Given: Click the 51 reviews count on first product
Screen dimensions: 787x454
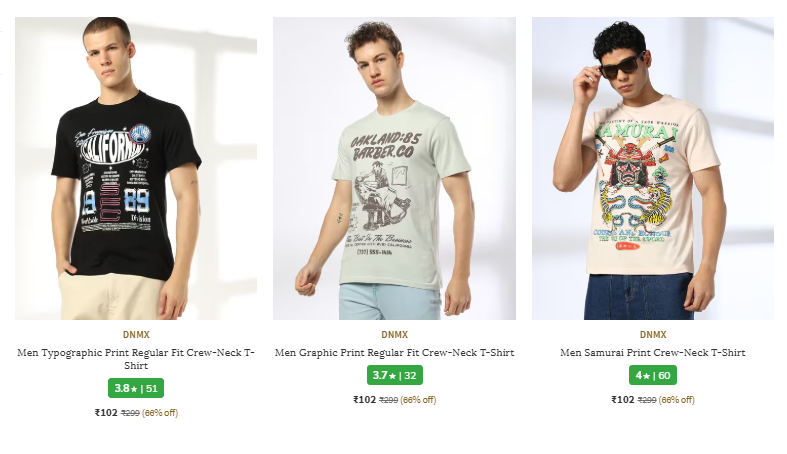Looking at the screenshot, I should [x=152, y=388].
